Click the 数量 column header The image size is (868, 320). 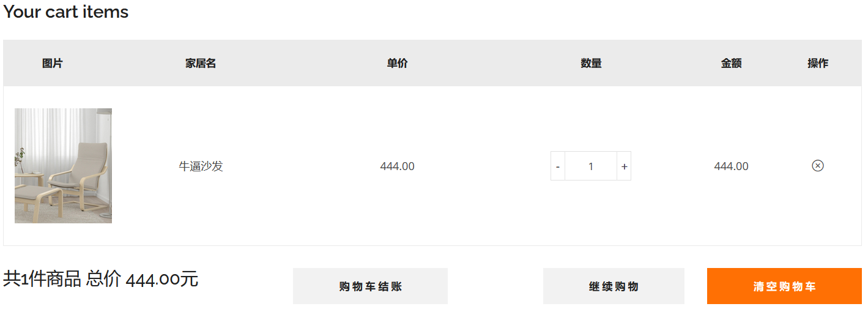591,63
